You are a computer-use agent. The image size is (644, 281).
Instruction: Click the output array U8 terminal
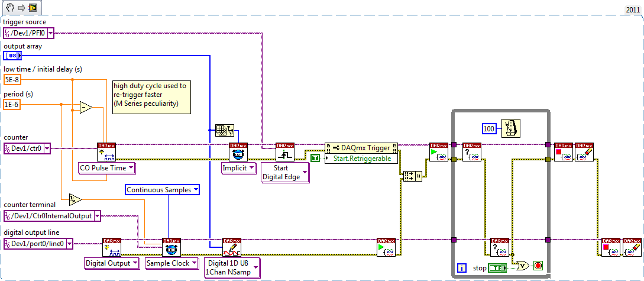point(12,55)
